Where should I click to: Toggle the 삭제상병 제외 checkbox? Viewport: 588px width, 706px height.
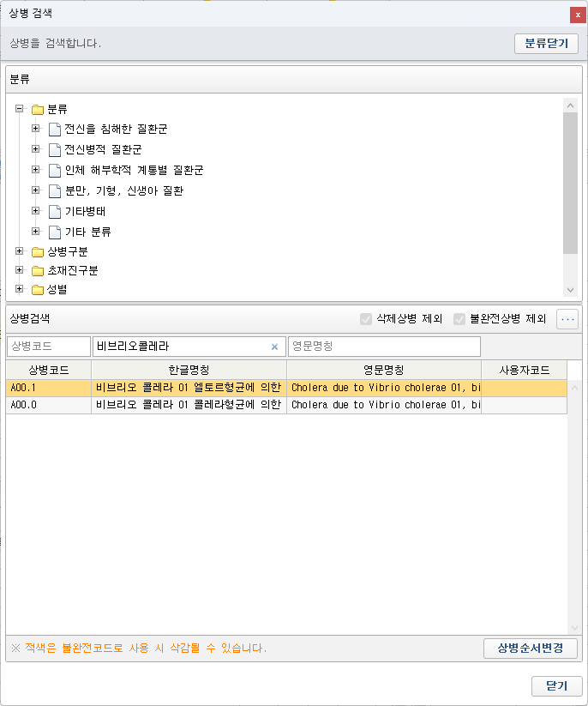tap(366, 319)
